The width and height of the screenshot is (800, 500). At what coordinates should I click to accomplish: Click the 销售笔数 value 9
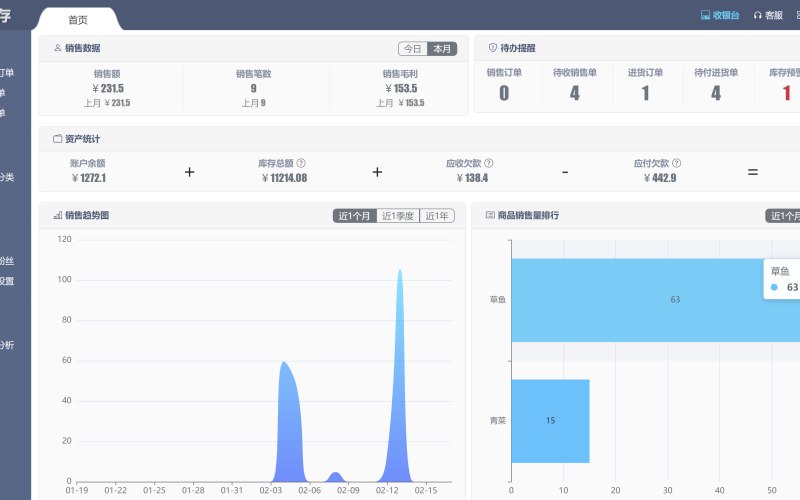coord(254,88)
